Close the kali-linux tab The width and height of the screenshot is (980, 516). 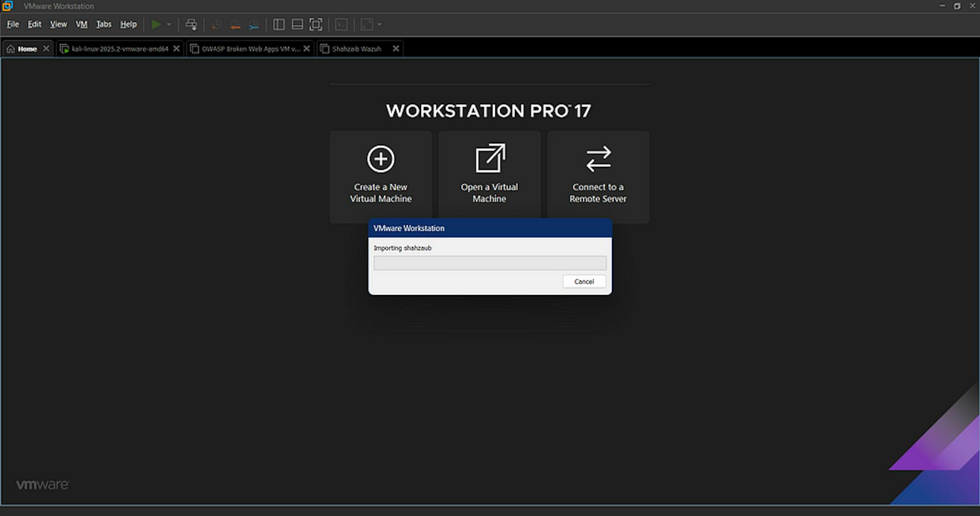[176, 48]
